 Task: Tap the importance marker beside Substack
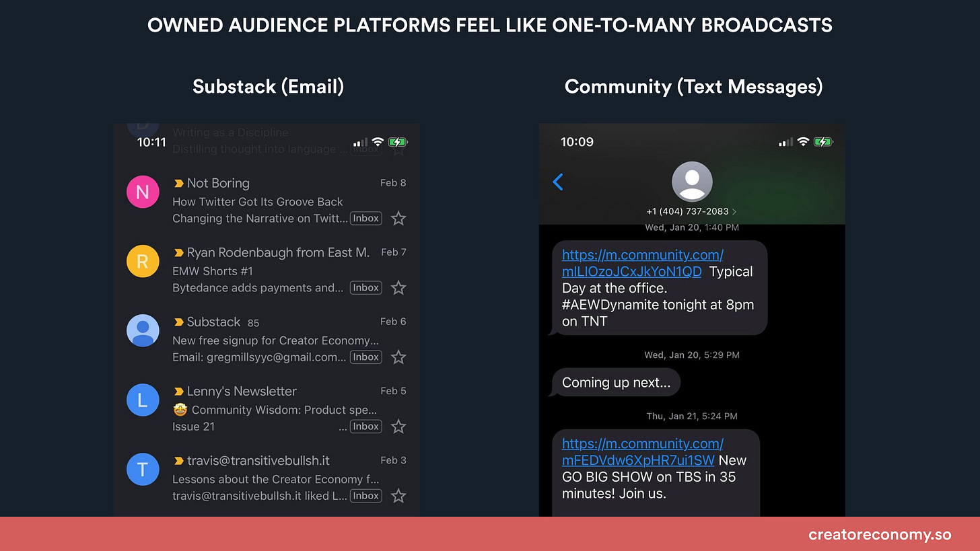(x=178, y=322)
